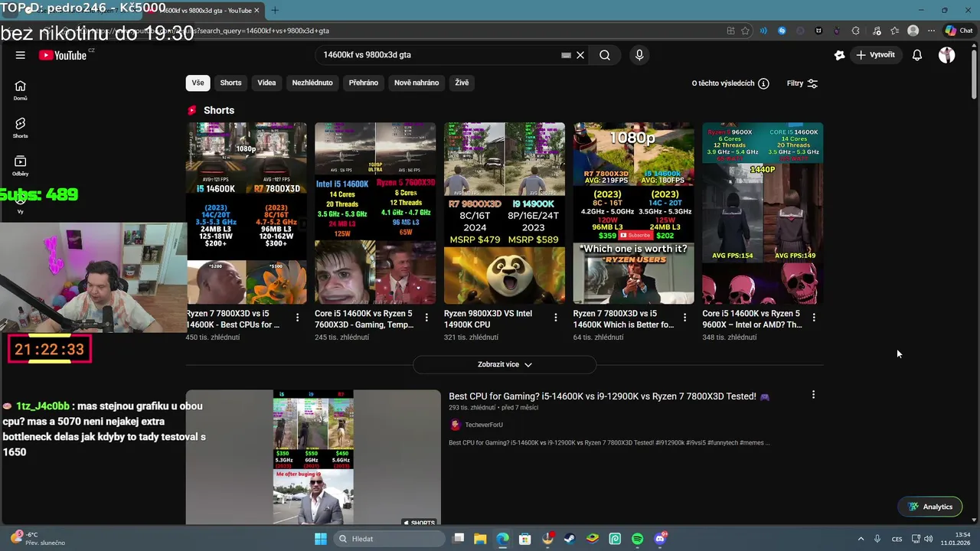Select the Videa filter chip
The image size is (980, 551).
tap(266, 83)
